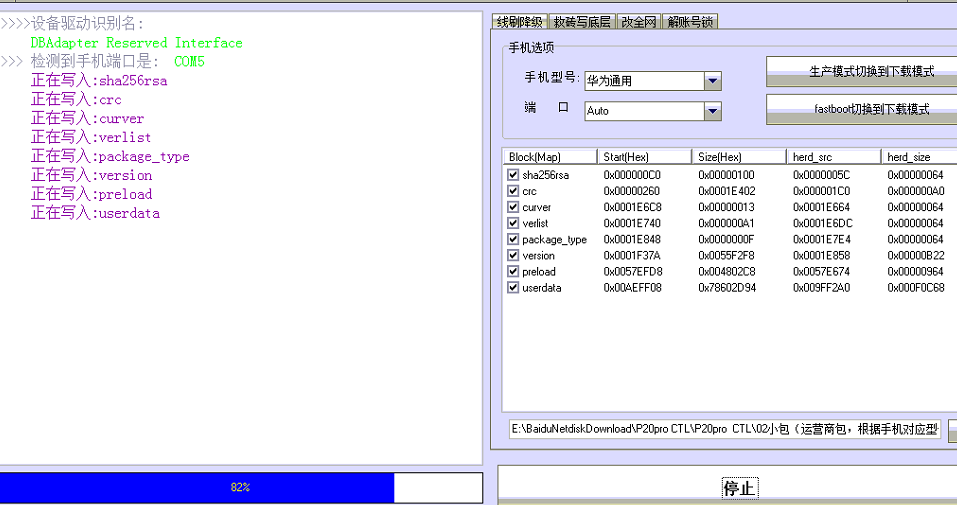The height and width of the screenshot is (505, 957).
Task: Click the Size(Hex) column header
Action: pos(739,157)
